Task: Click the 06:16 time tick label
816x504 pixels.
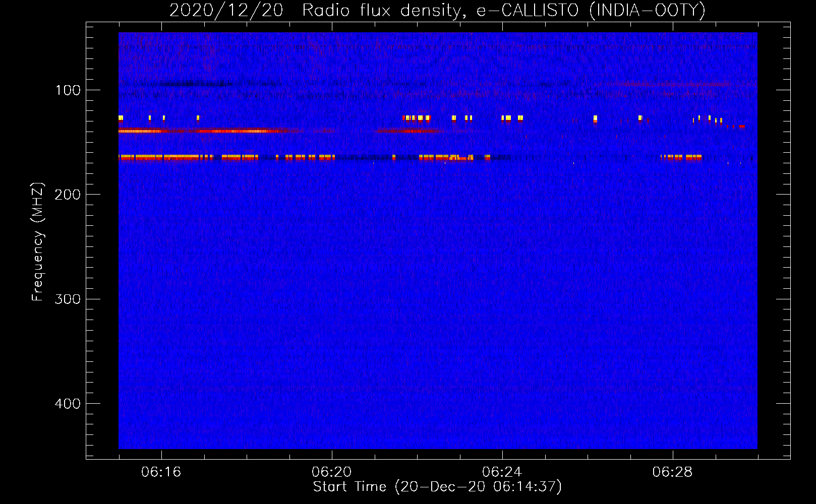Action: [x=161, y=472]
